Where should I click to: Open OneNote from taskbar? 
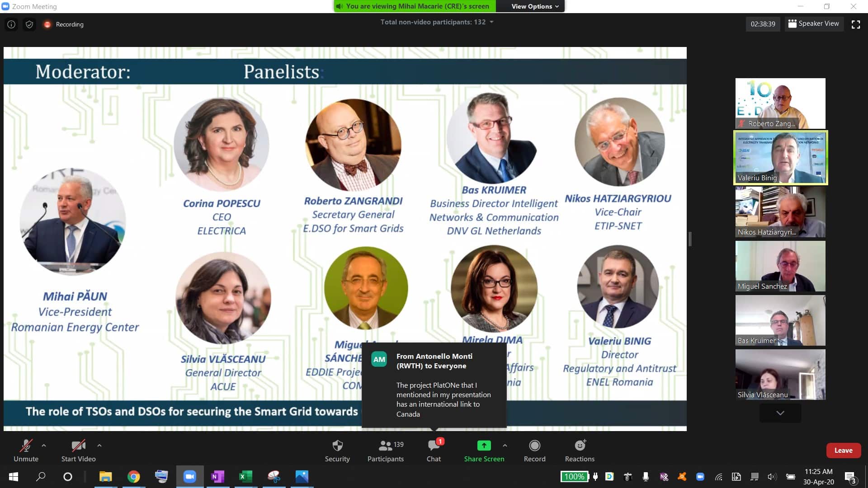tap(217, 477)
